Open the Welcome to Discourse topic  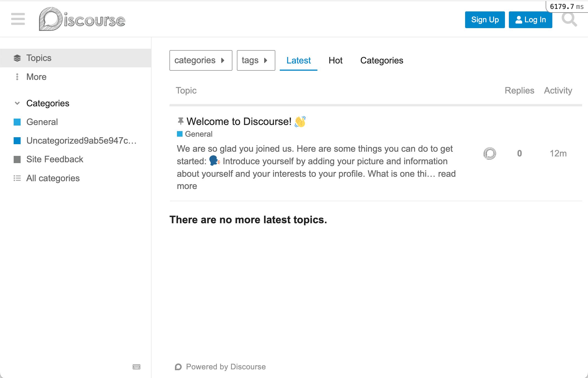click(239, 121)
